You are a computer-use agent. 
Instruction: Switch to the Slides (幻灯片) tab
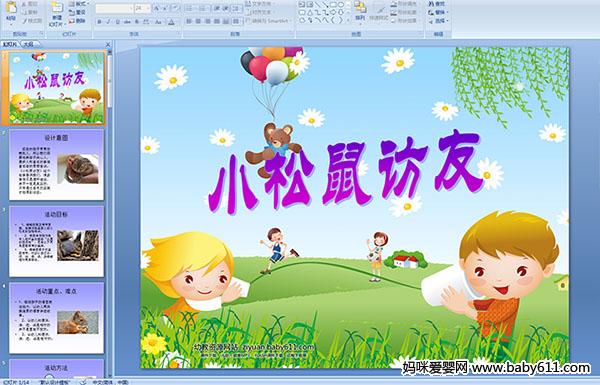click(x=10, y=44)
